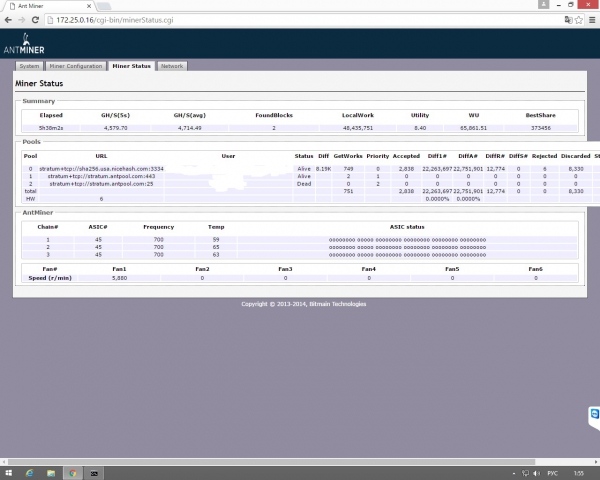Open the command prompt taskbar icon
Screen dimensions: 600x480
point(94,473)
